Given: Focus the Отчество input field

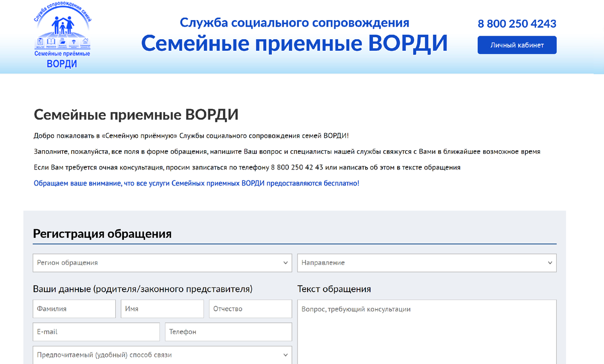Looking at the screenshot, I should tap(251, 309).
